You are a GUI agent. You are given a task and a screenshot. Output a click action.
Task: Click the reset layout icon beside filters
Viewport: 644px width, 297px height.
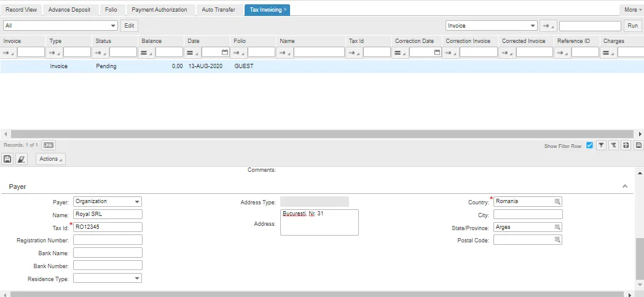(626, 145)
